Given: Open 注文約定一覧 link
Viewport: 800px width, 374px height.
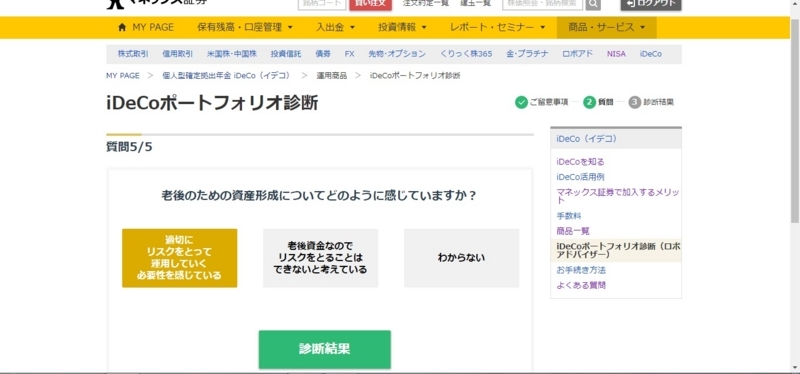Looking at the screenshot, I should coord(425,4).
